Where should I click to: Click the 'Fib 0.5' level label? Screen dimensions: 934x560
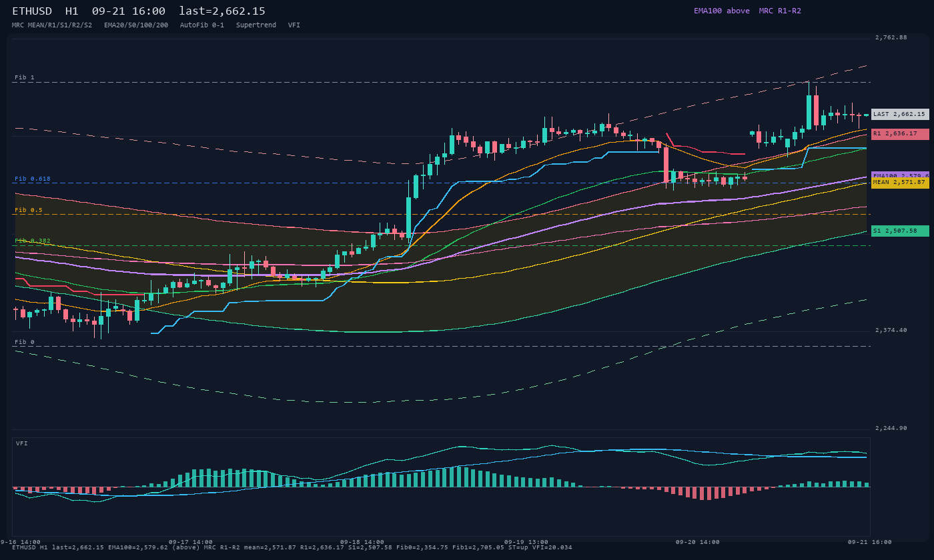29,210
